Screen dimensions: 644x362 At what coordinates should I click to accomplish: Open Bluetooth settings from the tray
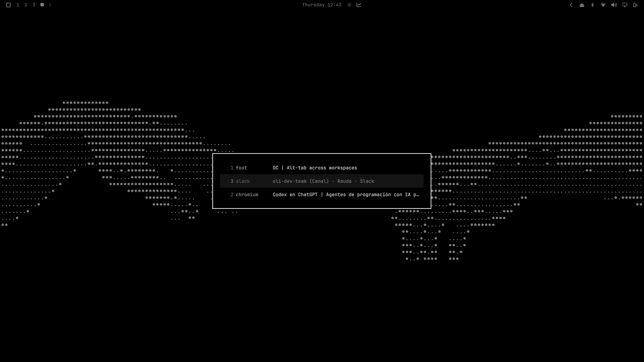click(x=592, y=5)
